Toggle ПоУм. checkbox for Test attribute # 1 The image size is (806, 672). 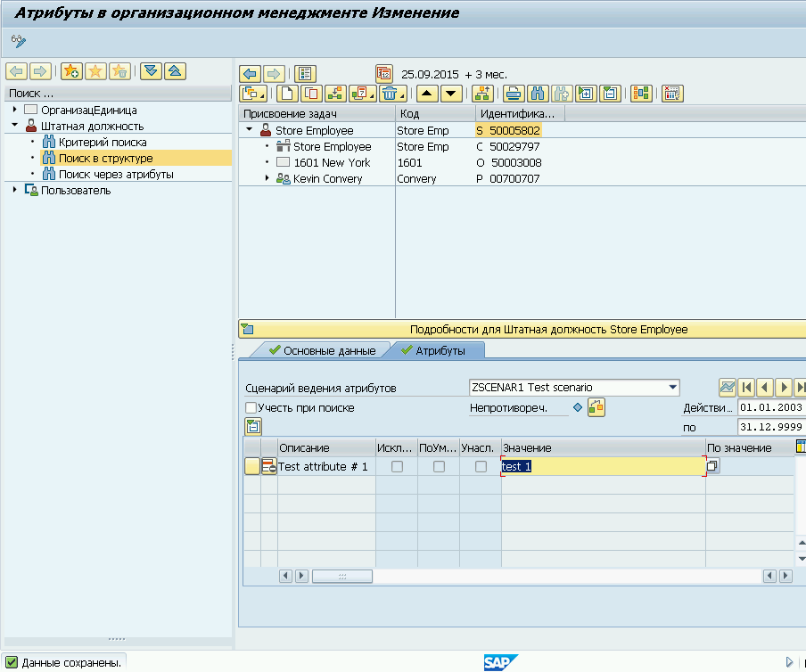(439, 466)
